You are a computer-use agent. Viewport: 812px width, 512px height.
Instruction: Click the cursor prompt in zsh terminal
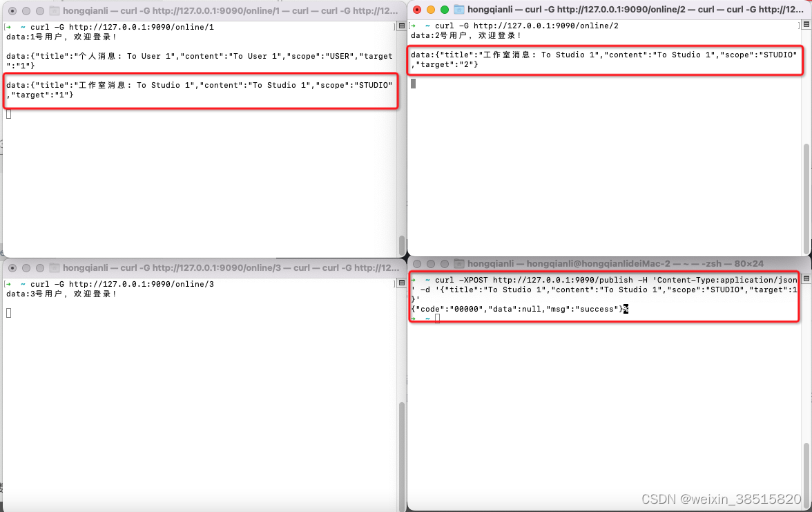tap(437, 319)
